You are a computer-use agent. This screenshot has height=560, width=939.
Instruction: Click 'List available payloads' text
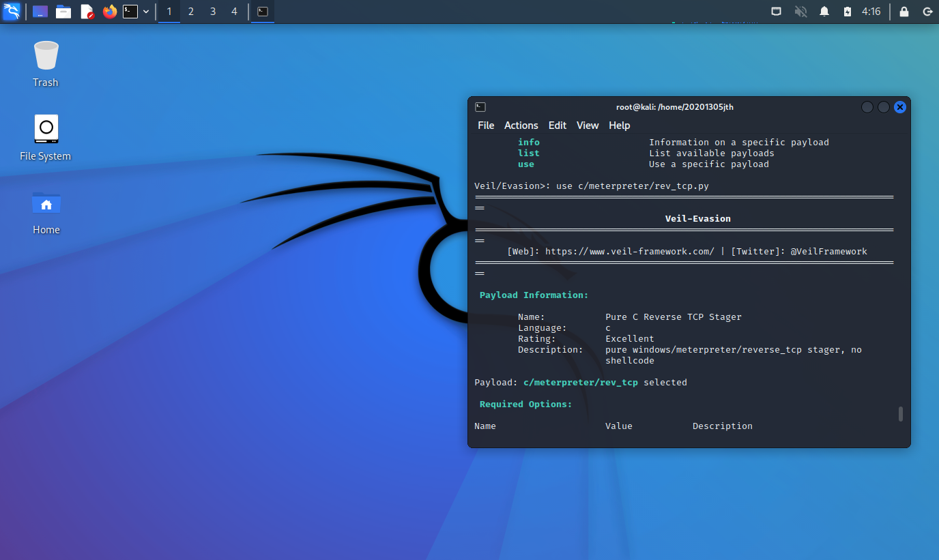[x=712, y=153]
